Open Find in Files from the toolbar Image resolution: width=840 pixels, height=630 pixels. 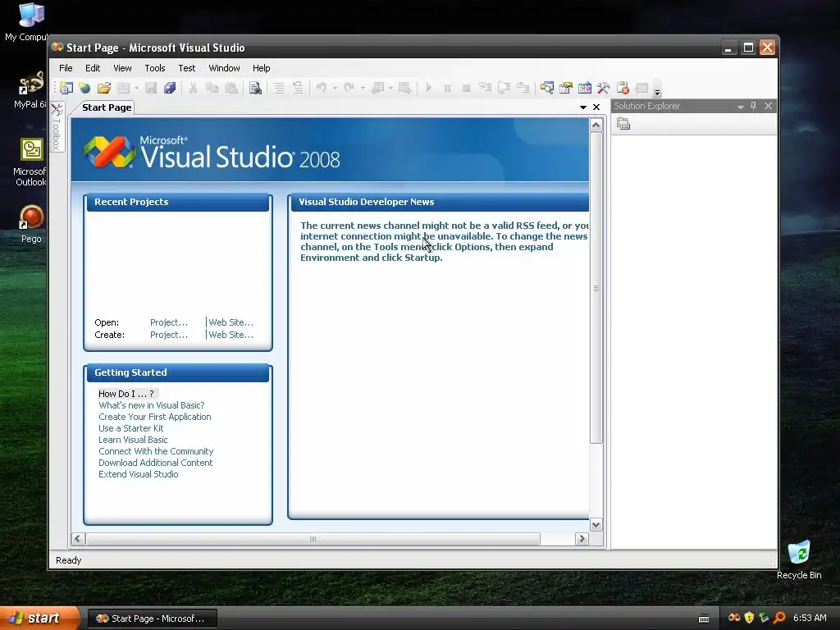[x=256, y=88]
